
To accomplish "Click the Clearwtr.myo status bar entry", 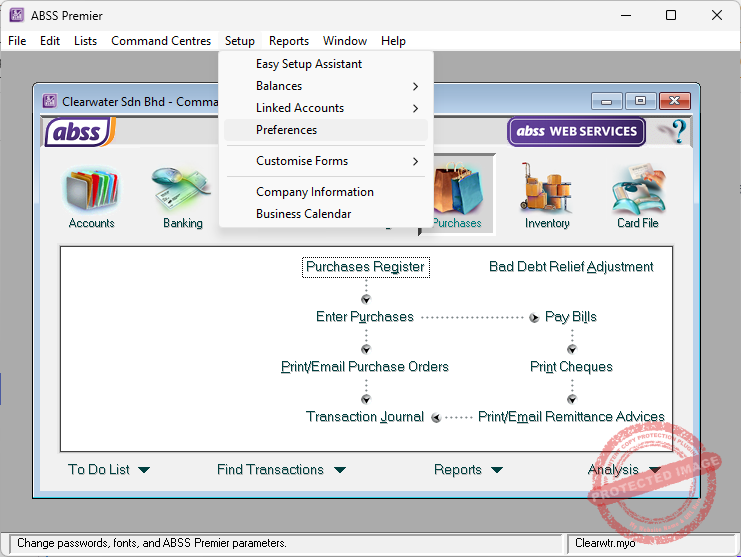I will pyautogui.click(x=605, y=543).
